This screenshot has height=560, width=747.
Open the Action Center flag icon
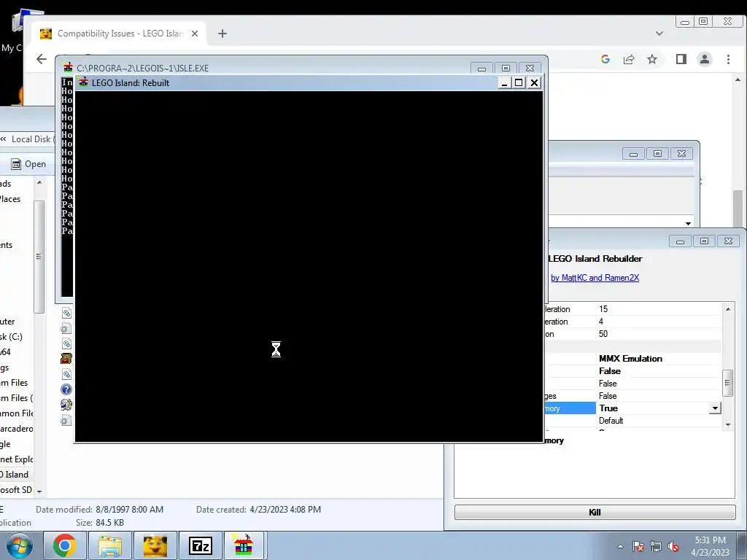pos(638,546)
